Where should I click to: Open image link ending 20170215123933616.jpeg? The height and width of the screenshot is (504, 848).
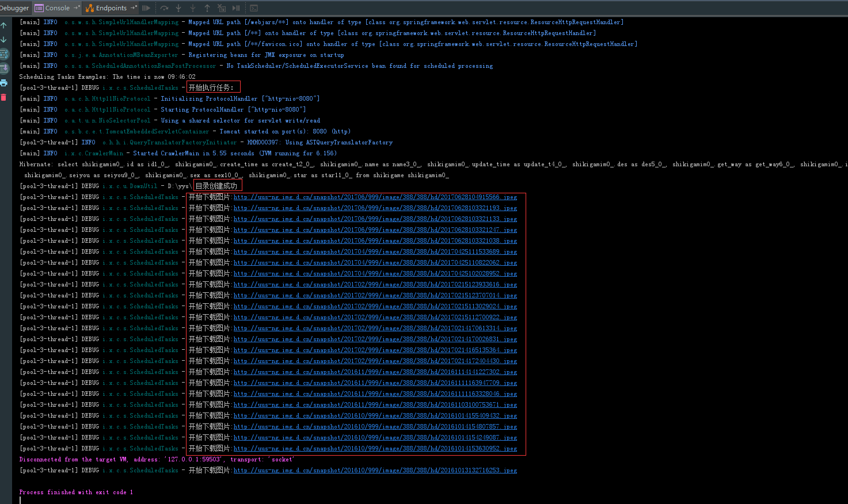pyautogui.click(x=375, y=284)
